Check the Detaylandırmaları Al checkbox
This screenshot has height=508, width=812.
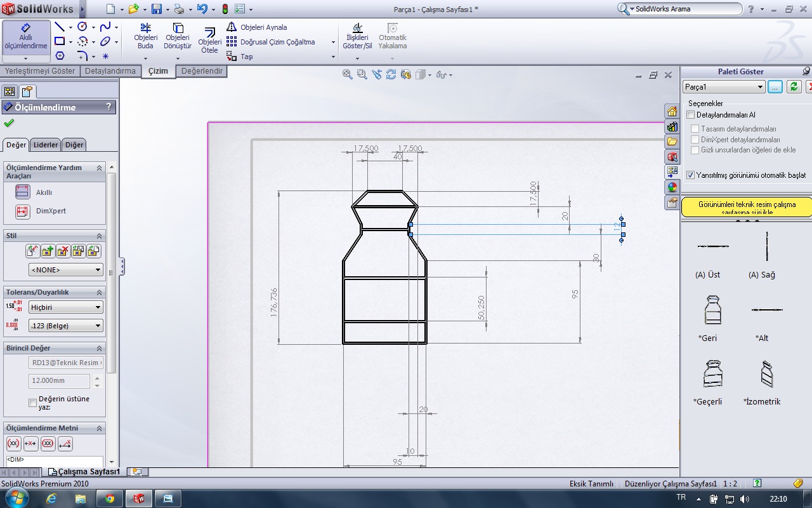coord(691,115)
